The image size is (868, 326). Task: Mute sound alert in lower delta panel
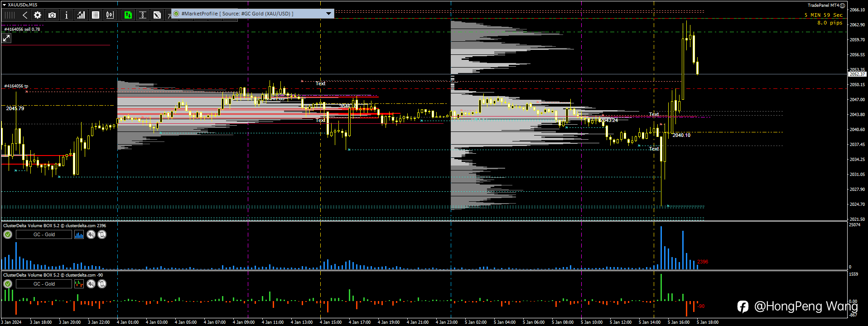(x=91, y=284)
